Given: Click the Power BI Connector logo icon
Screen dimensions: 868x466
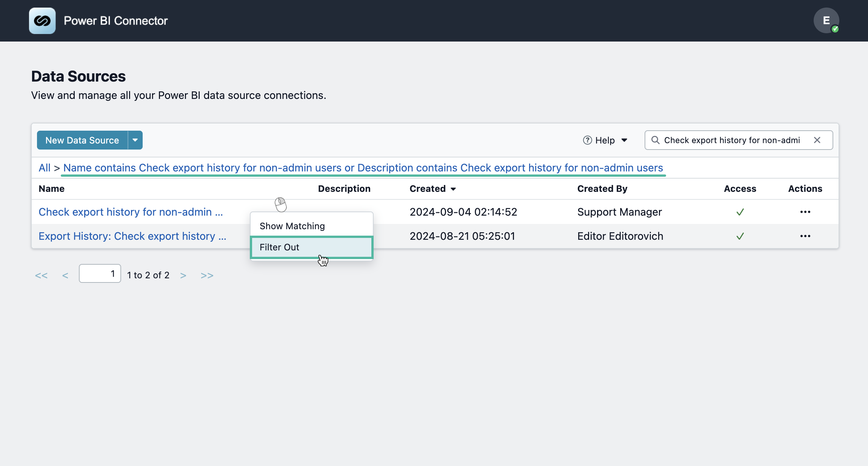Looking at the screenshot, I should click(42, 21).
